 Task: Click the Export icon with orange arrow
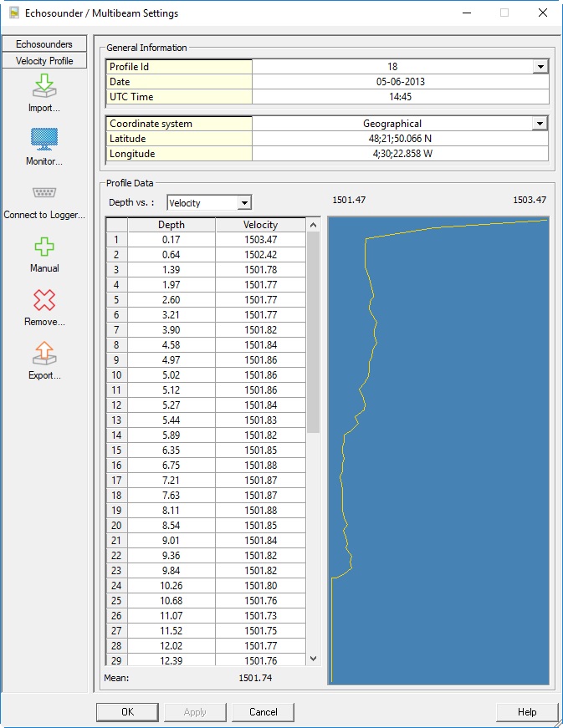[x=44, y=354]
